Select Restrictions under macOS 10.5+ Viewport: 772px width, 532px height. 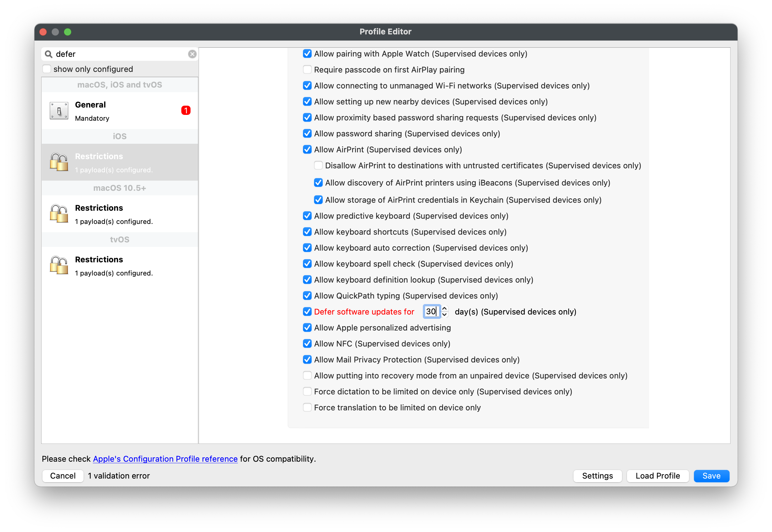click(x=120, y=214)
